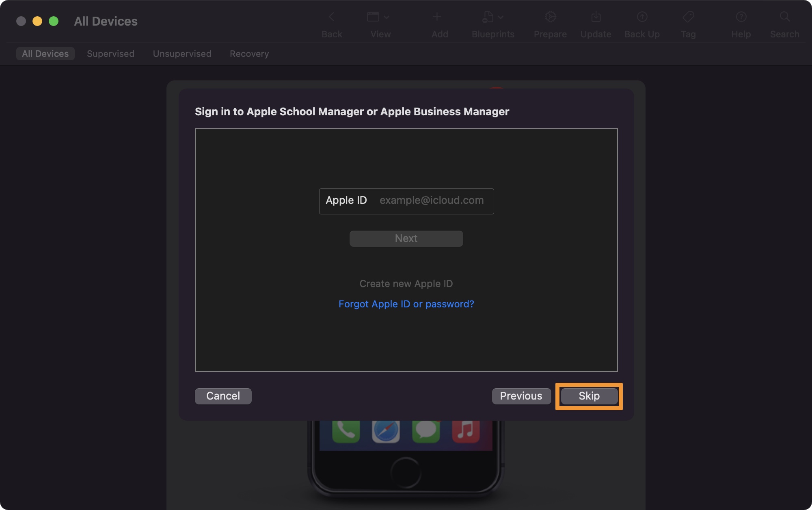Image resolution: width=812 pixels, height=510 pixels.
Task: Click the Safari icon on iPhone
Action: point(386,431)
